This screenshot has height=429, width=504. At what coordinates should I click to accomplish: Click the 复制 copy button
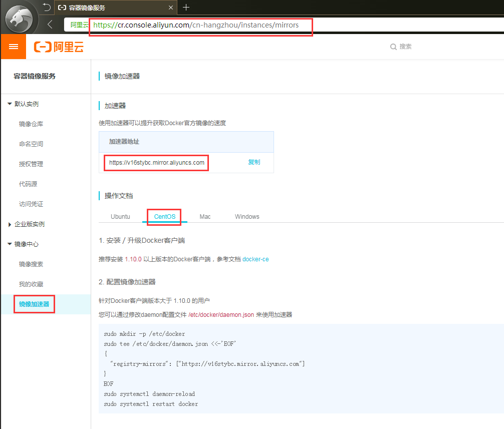(x=254, y=162)
